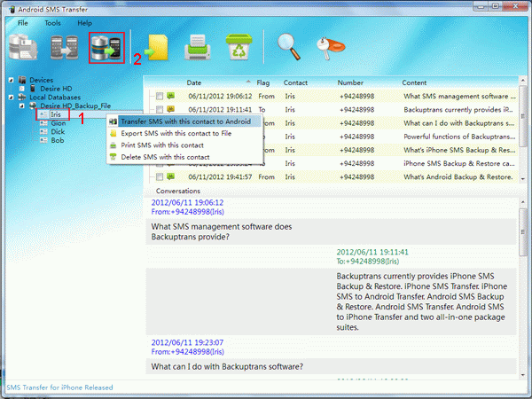Click the magnifying glass search icon
Viewport: 532px width, 399px height.
point(289,47)
